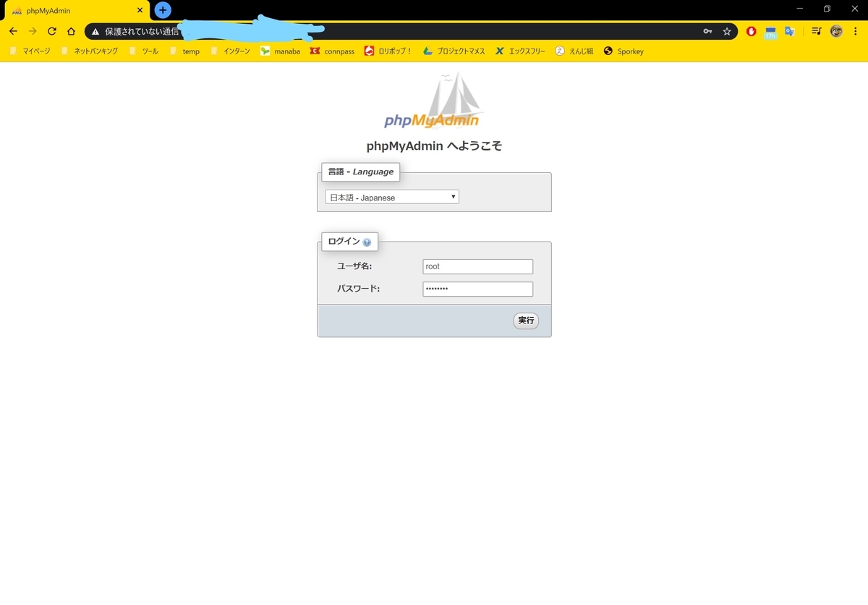Open the browser home page
The image size is (868, 605).
[x=71, y=31]
